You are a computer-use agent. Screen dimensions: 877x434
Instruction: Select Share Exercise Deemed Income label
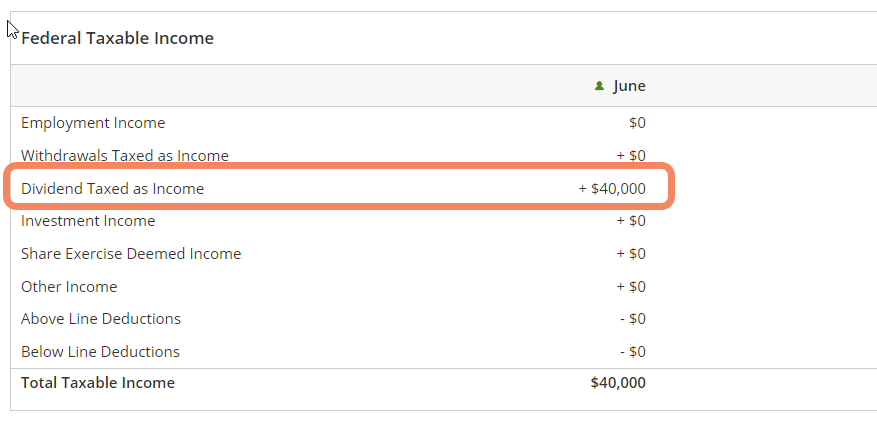[x=131, y=254]
